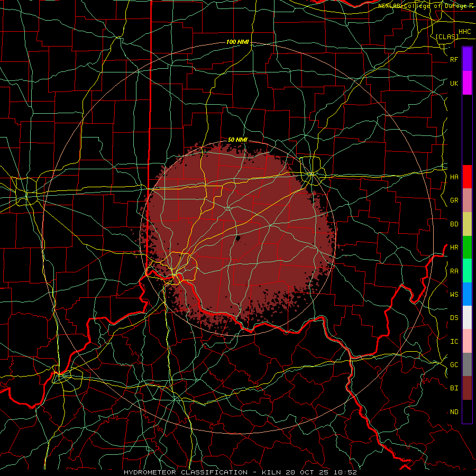
Task: Click the 'UK' legend label
Action: pos(454,83)
